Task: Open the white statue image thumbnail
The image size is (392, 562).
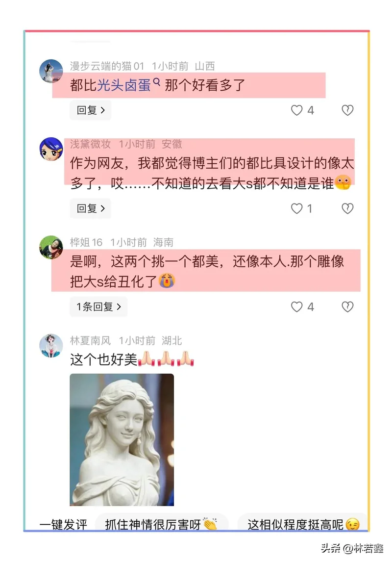Action: tap(122, 440)
